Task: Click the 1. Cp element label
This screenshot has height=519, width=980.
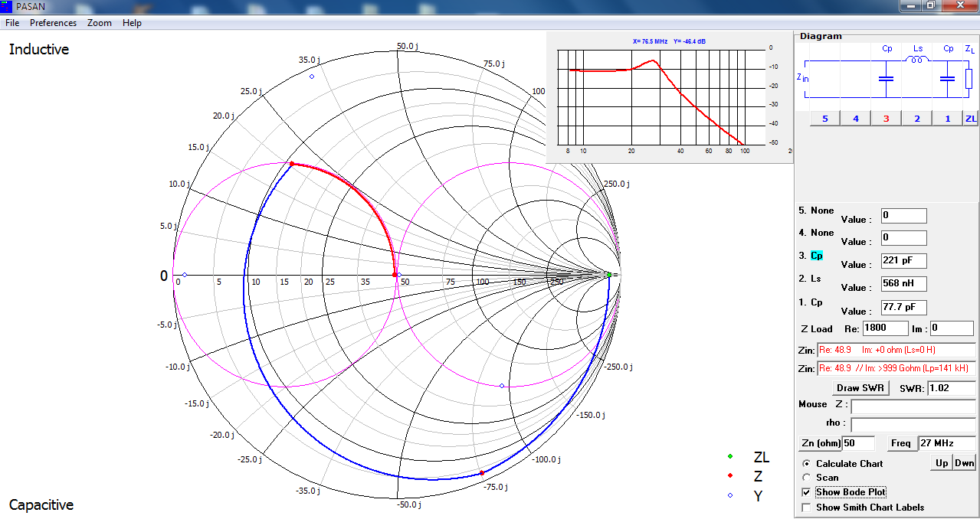Action: pos(811,302)
